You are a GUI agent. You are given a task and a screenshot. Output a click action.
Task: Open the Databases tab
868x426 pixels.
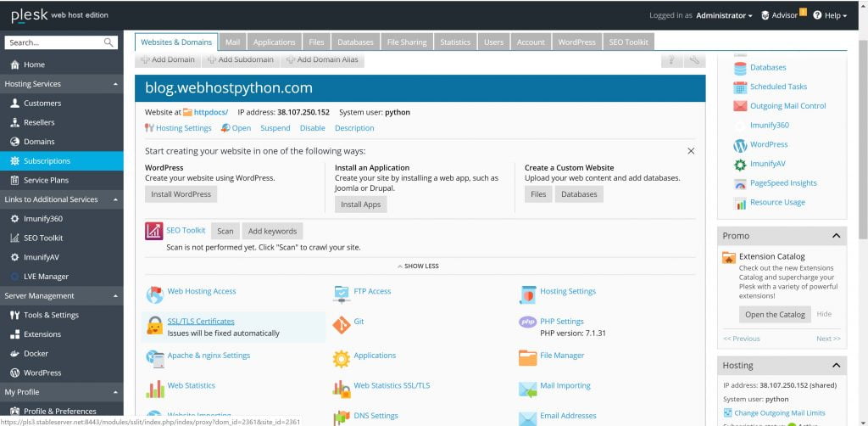coord(355,42)
